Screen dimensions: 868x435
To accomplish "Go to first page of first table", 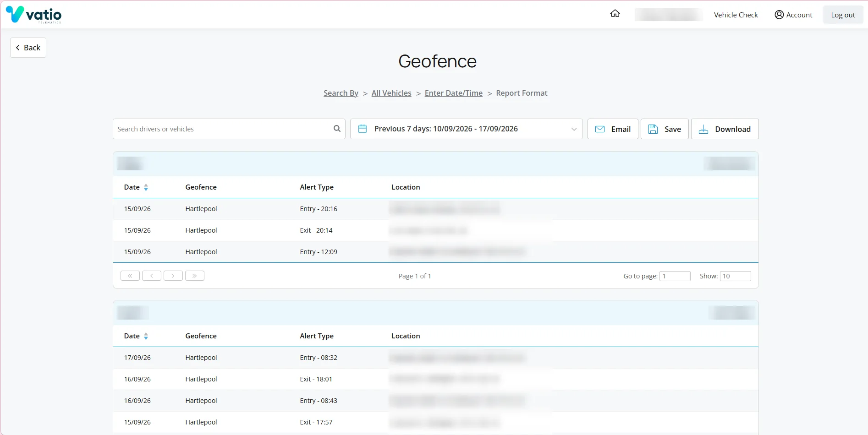I will tap(130, 276).
